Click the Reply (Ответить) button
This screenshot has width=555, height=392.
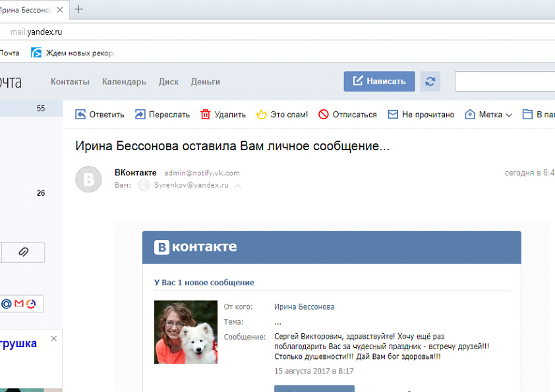coord(100,115)
